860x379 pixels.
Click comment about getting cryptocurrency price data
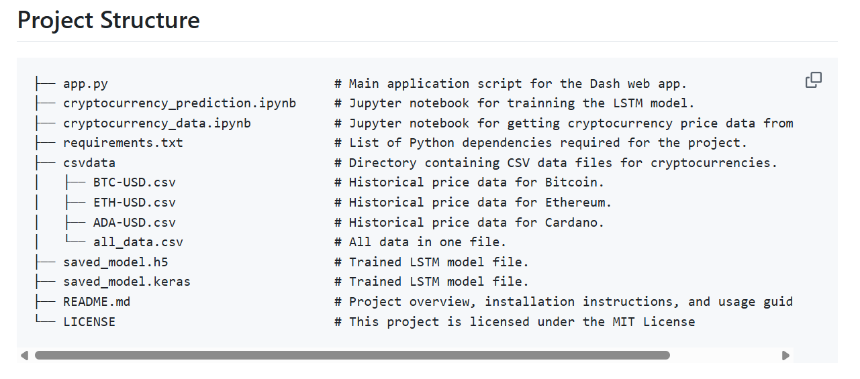[563, 123]
